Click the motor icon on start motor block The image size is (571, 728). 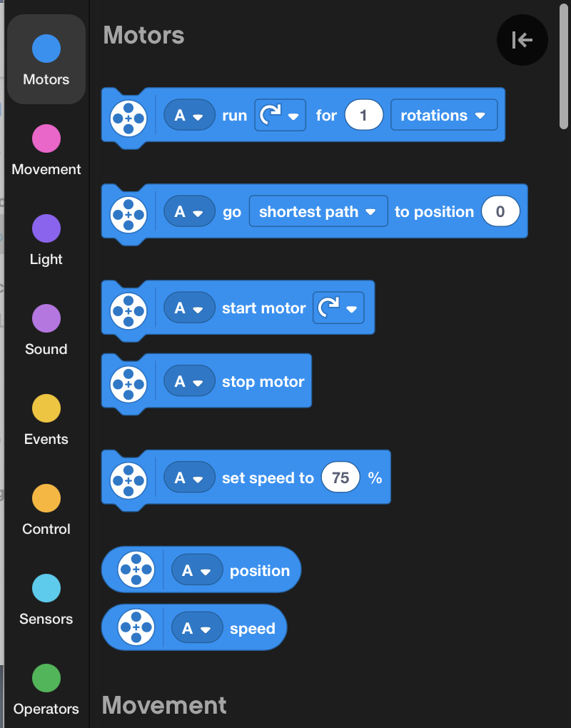pos(128,308)
